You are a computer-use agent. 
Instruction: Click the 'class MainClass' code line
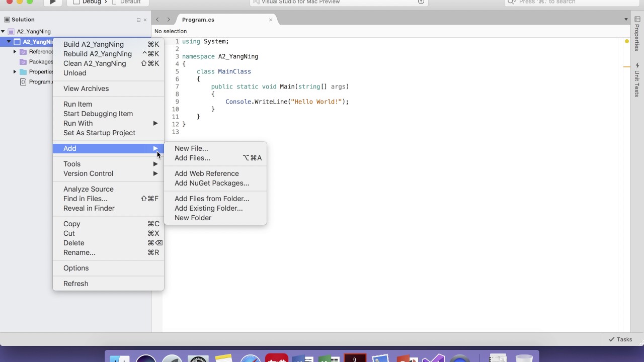click(223, 71)
